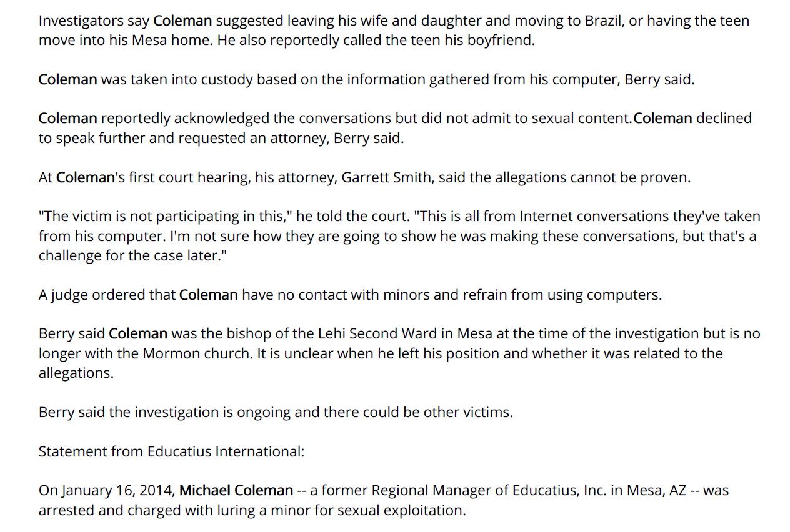The height and width of the screenshot is (532, 790).
Task: Click bold 'Coleman' after 'Berry said' bishop sentence
Action: coord(138,334)
